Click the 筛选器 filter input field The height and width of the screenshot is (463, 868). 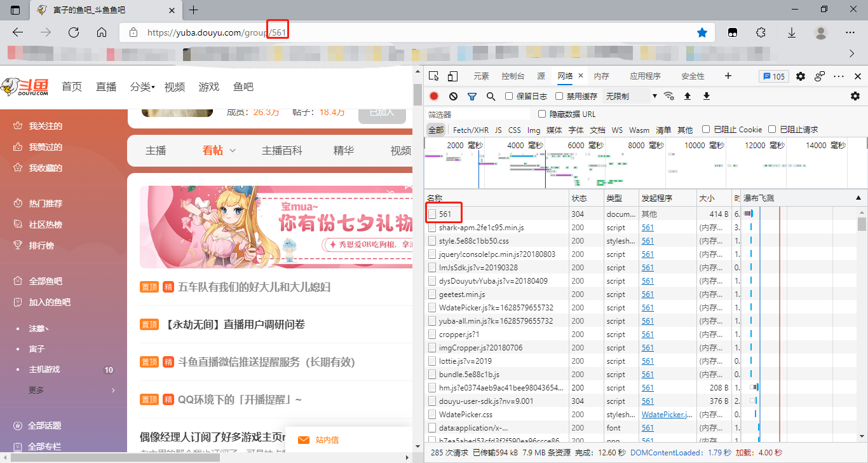478,114
